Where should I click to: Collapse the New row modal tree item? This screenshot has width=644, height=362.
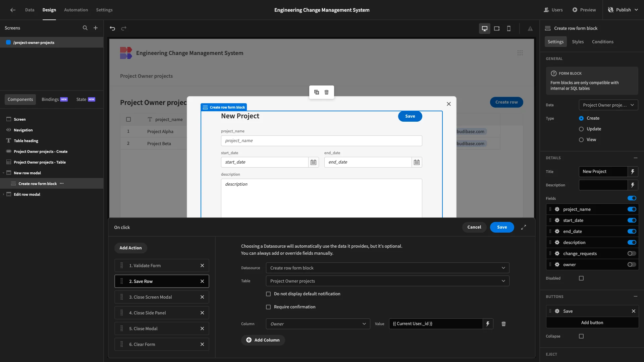[x=3, y=173]
